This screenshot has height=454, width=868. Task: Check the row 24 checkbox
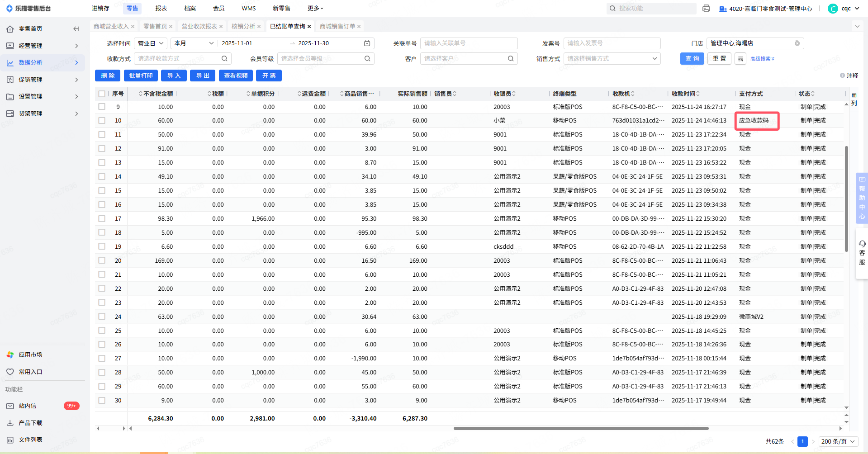[x=102, y=317]
